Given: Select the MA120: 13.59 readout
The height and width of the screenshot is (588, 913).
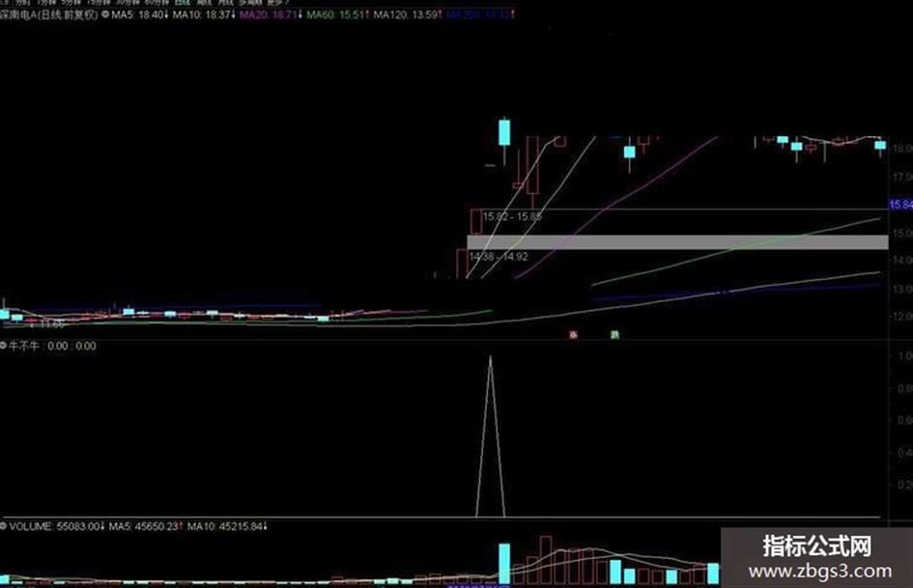Looking at the screenshot, I should (408, 14).
